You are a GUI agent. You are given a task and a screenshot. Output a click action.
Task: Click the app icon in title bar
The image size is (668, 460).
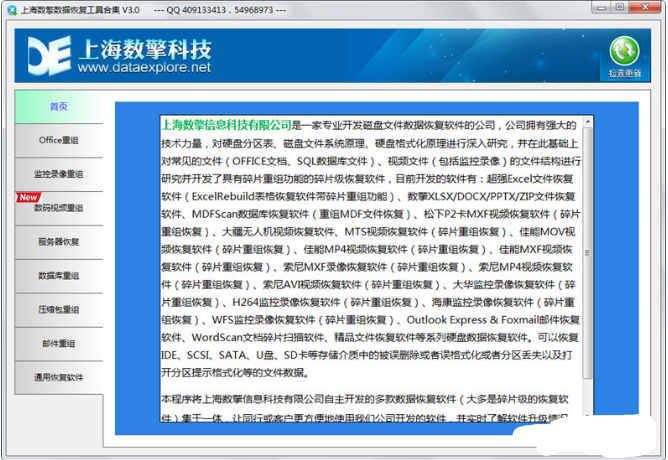(x=12, y=10)
